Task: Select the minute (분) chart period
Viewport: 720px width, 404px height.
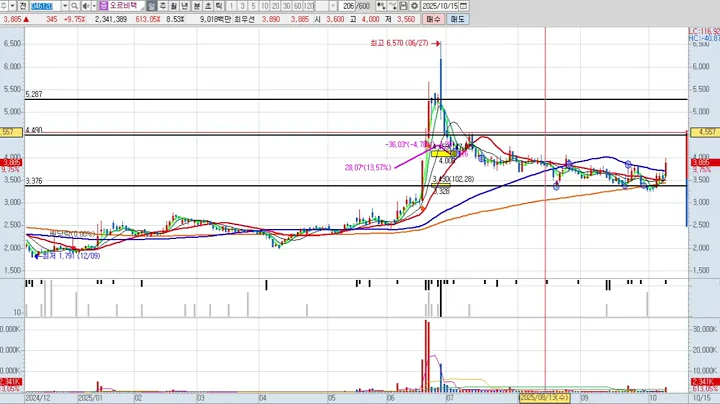Action: (197, 6)
